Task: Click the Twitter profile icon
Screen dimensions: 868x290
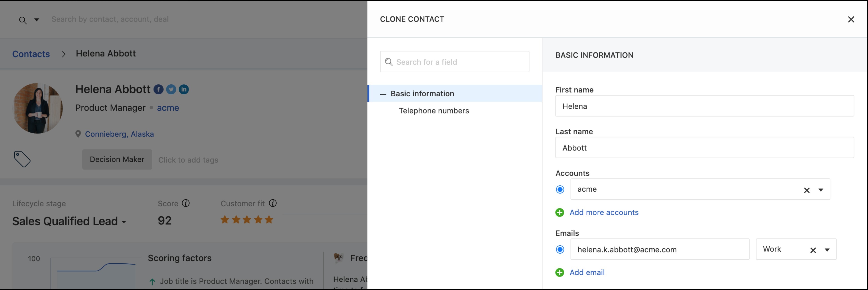Action: [171, 89]
